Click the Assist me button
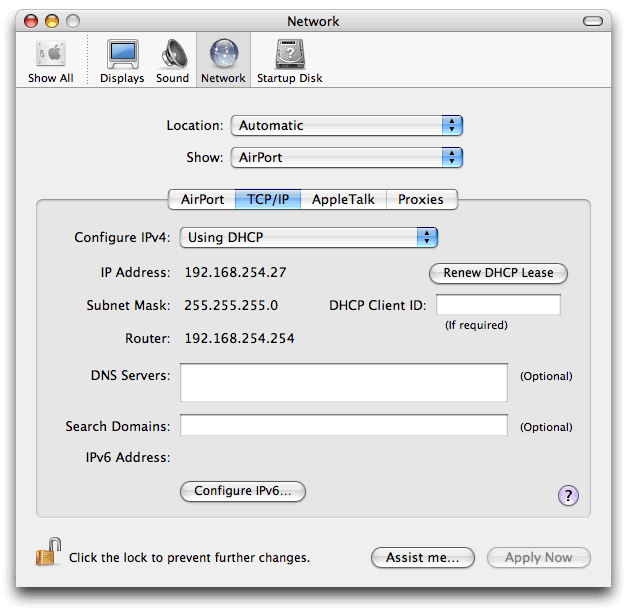This screenshot has height=608, width=635. click(x=421, y=558)
